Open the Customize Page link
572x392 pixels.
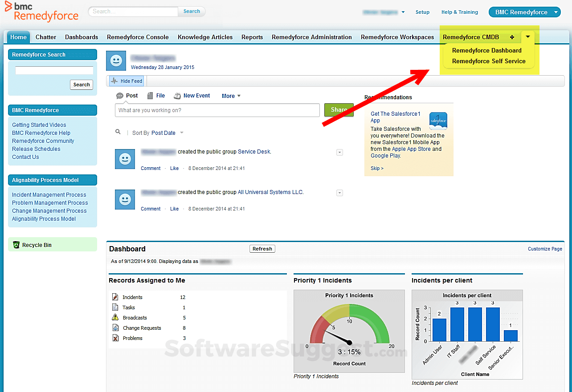coord(545,249)
